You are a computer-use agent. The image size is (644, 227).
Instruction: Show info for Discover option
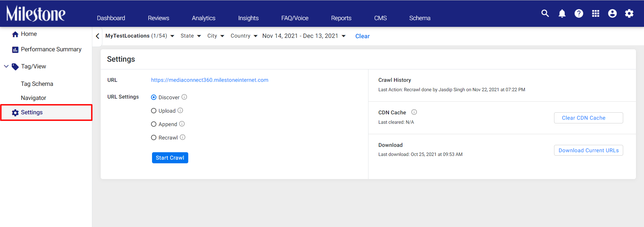pos(184,97)
